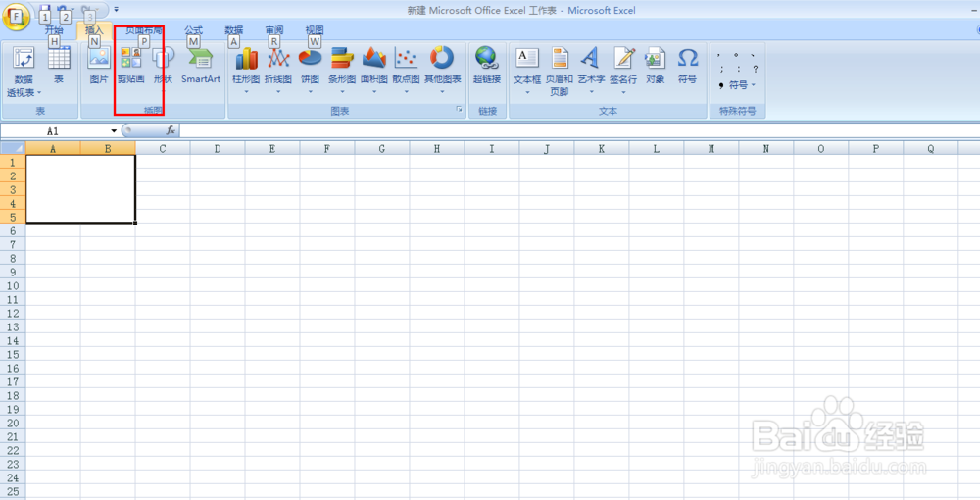Click the Other Charts (其他图表) icon
980x500 pixels.
pos(442,58)
